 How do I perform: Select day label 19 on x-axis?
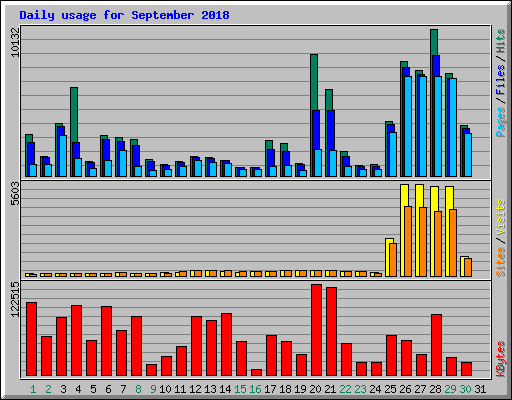tap(300, 389)
